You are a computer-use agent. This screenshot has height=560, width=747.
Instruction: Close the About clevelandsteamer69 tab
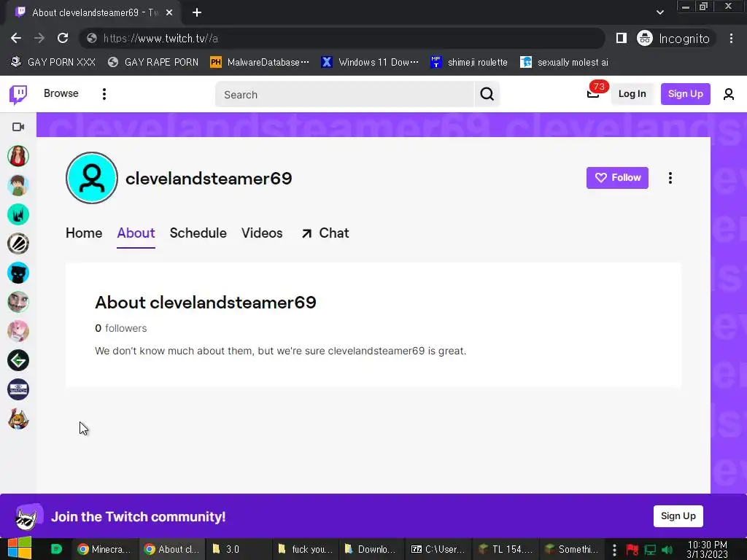pyautogui.click(x=169, y=13)
